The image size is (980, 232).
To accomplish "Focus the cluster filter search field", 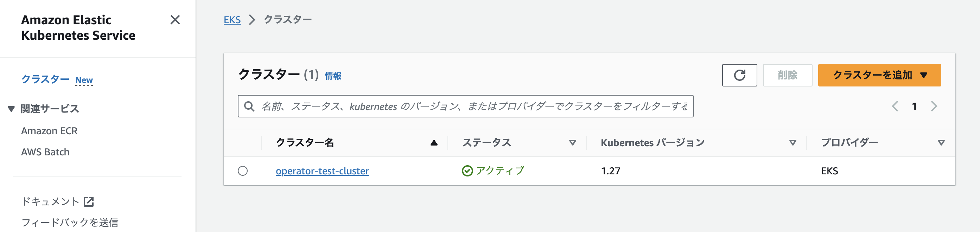I will click(x=465, y=106).
